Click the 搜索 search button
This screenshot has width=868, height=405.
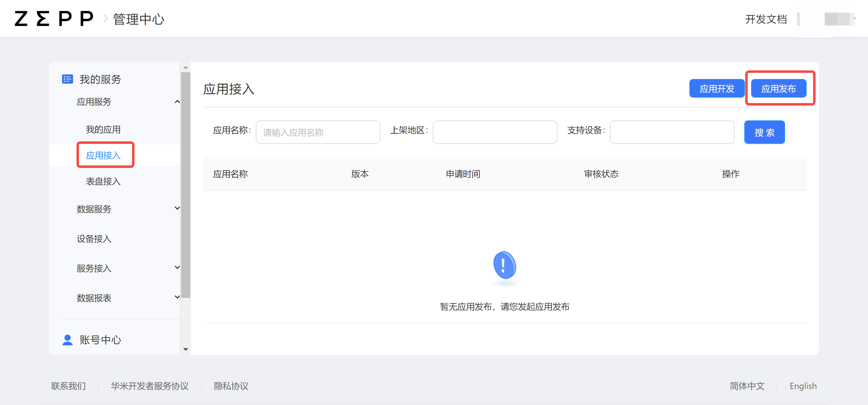(764, 132)
